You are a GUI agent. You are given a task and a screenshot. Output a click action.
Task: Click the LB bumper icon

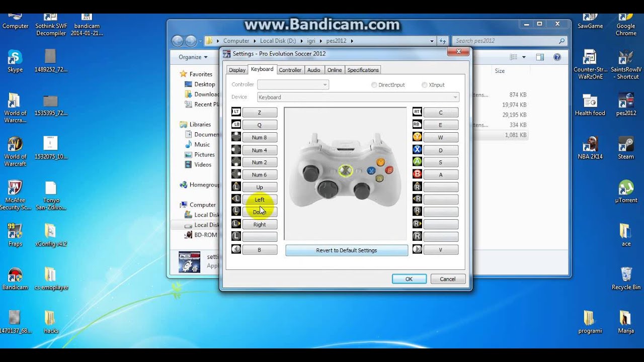point(236,125)
